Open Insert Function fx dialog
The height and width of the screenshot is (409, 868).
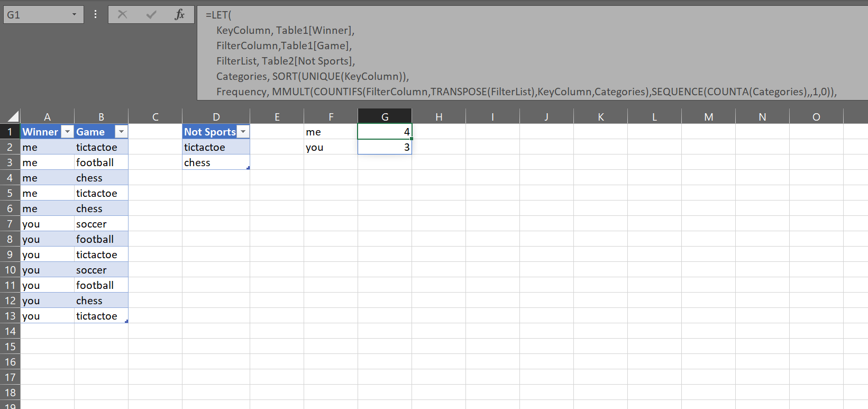(x=180, y=14)
